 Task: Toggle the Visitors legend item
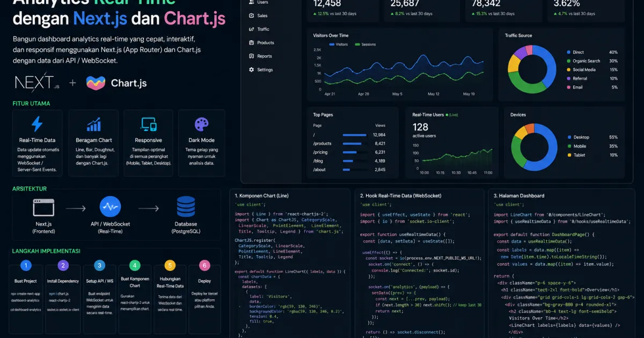(338, 45)
